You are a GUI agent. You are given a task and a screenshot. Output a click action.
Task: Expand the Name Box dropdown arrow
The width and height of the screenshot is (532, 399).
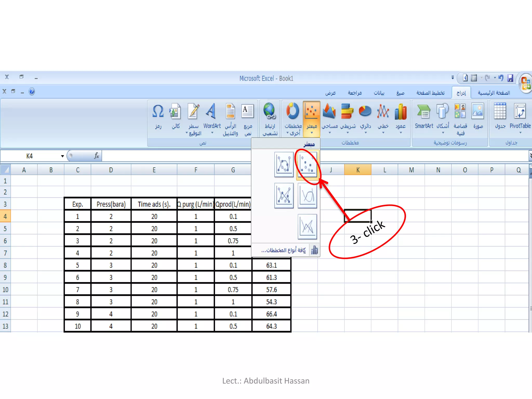point(62,156)
